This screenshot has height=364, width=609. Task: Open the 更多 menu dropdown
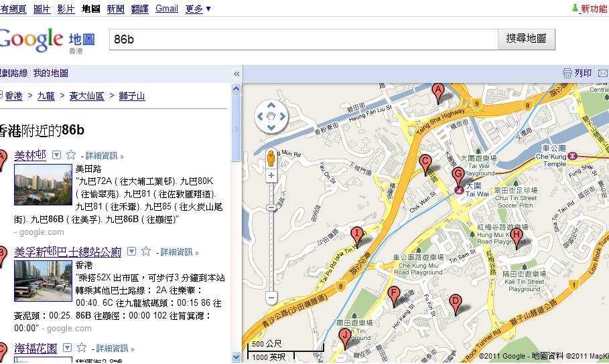[198, 9]
